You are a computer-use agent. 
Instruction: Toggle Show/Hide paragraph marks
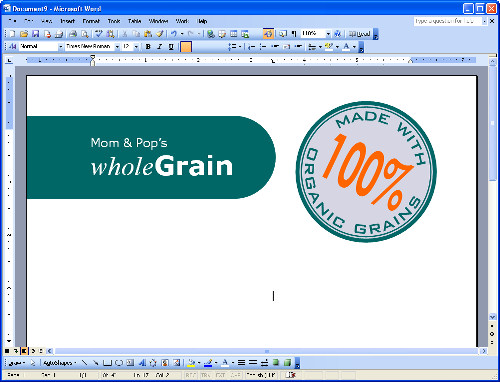coord(294,34)
